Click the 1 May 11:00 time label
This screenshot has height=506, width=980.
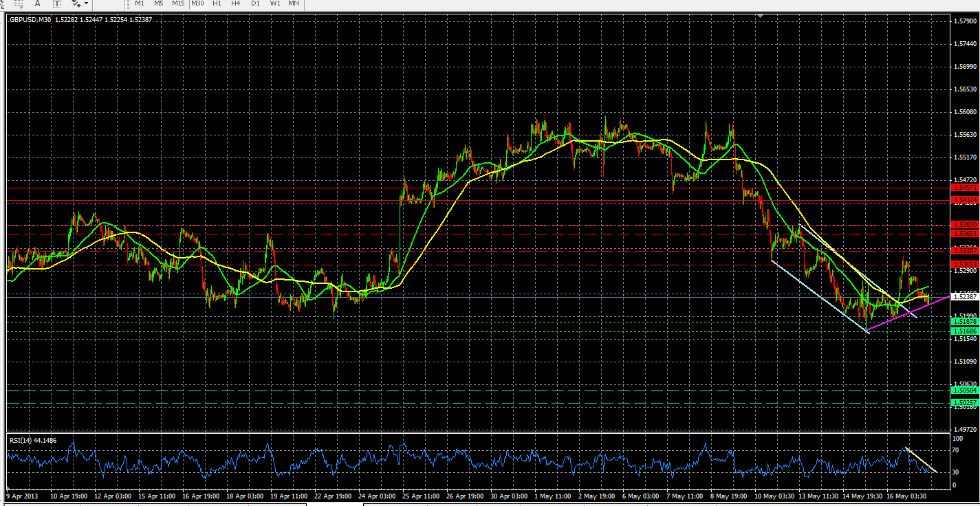554,494
